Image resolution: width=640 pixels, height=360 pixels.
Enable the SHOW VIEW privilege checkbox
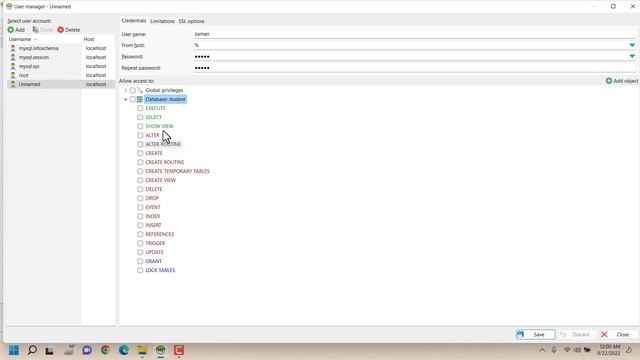(140, 126)
